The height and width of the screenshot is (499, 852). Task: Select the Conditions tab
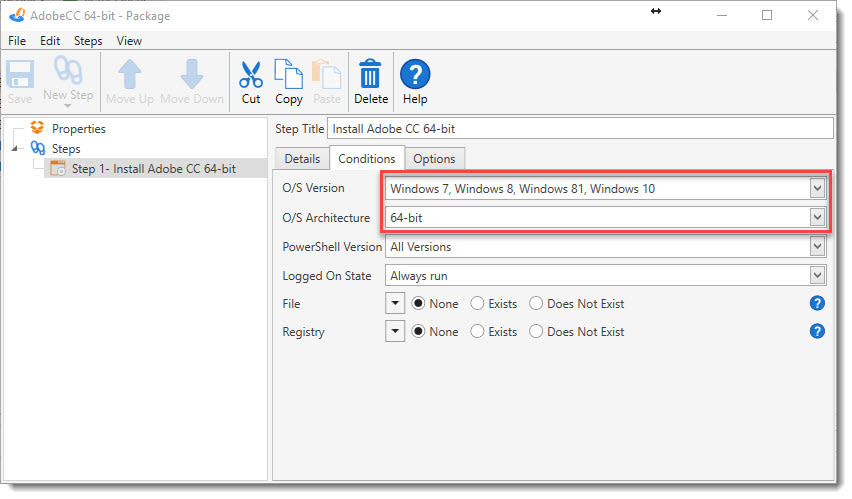[367, 158]
